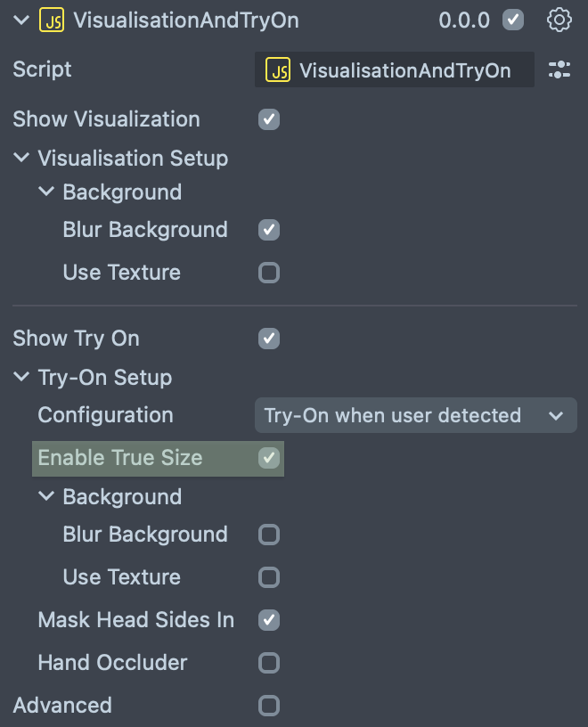Viewport: 588px width, 727px height.
Task: Enable the Hand Occluder option
Action: click(x=269, y=663)
